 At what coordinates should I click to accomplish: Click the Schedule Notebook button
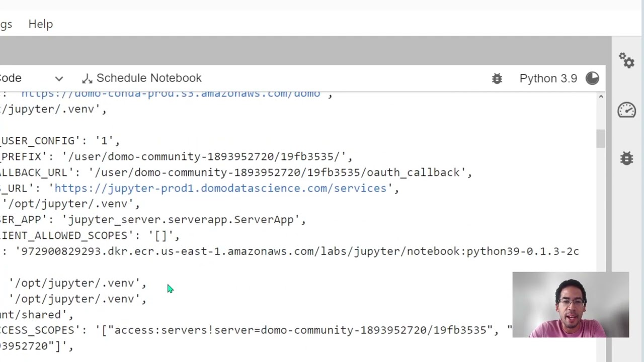142,78
